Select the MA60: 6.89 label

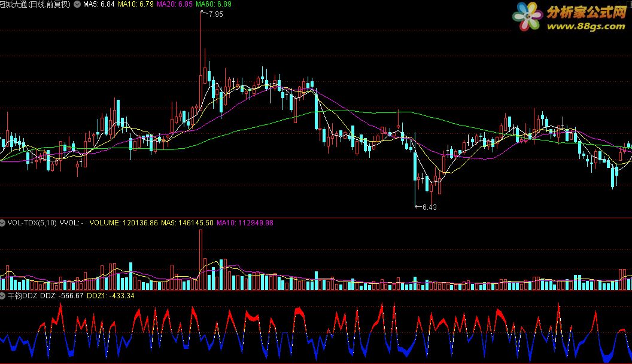coord(214,4)
